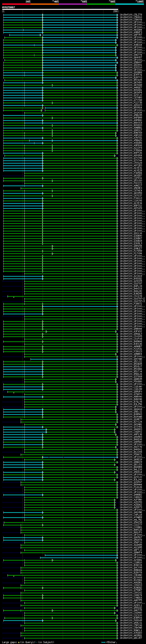The image size is (146, 644).
Task: Select hit UniRef100_A2VD81
Action: 131,560
